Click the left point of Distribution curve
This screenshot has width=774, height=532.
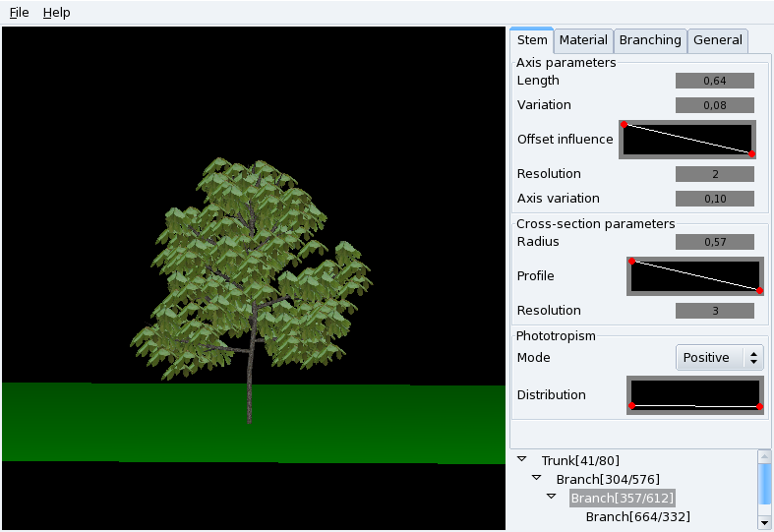[631, 406]
